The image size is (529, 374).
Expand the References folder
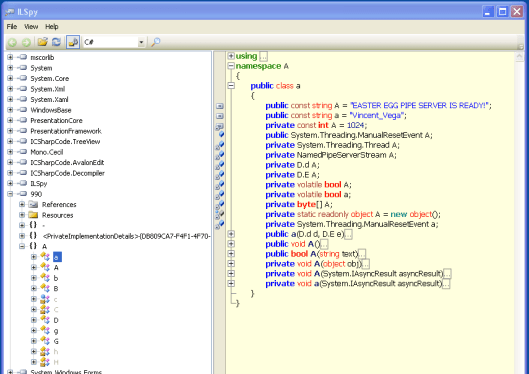[22, 204]
